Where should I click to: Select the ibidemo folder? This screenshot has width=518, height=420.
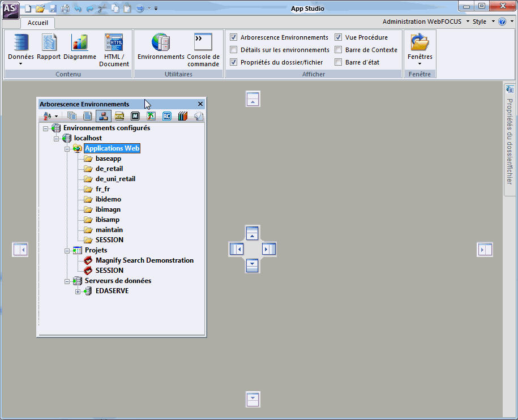pos(108,199)
